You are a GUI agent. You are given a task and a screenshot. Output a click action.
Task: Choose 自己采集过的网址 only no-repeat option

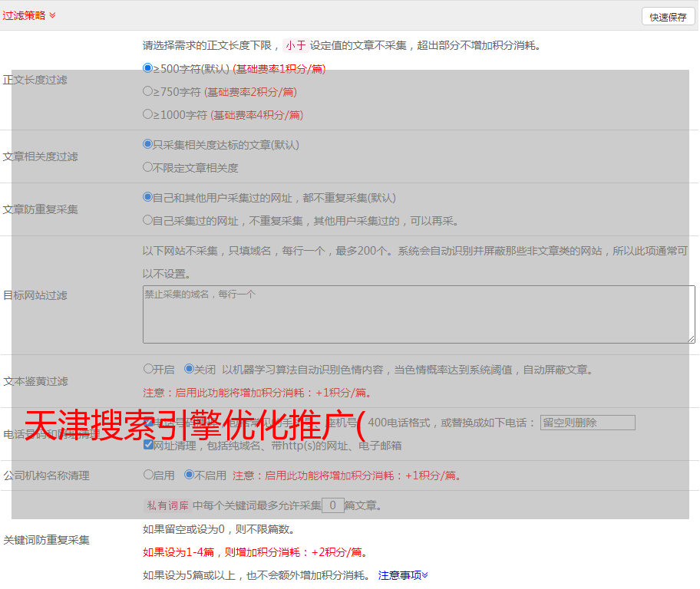click(x=148, y=219)
